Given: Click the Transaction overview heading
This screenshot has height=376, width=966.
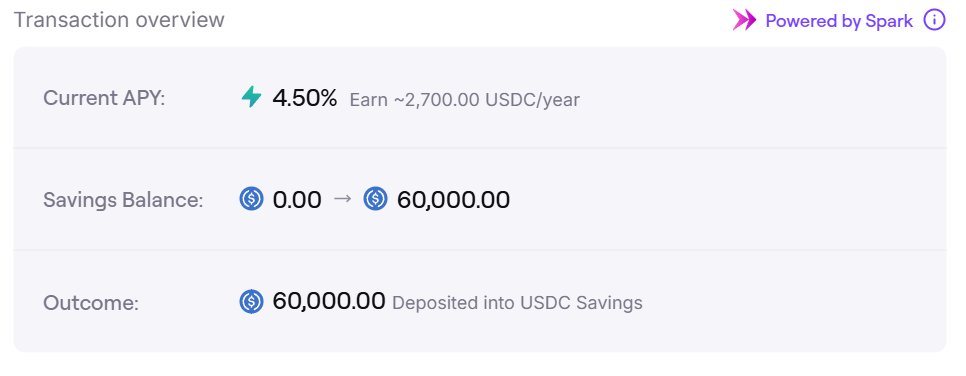Looking at the screenshot, I should [x=119, y=20].
